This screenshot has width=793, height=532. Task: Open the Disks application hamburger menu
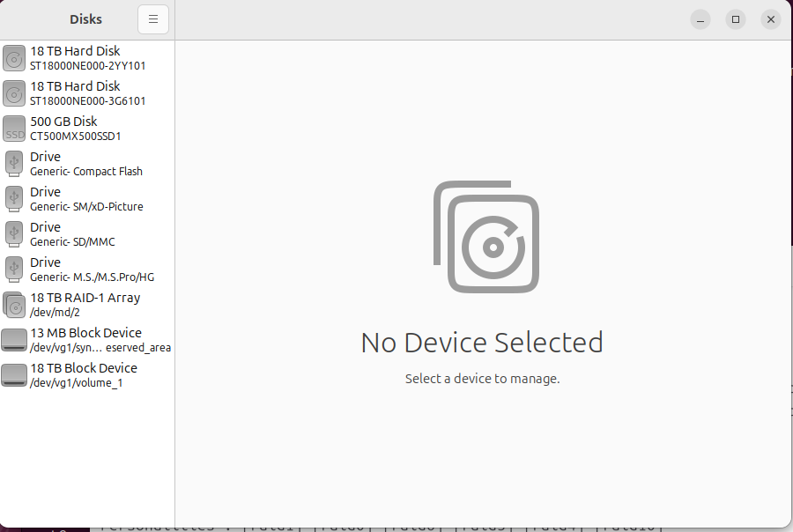(x=152, y=19)
